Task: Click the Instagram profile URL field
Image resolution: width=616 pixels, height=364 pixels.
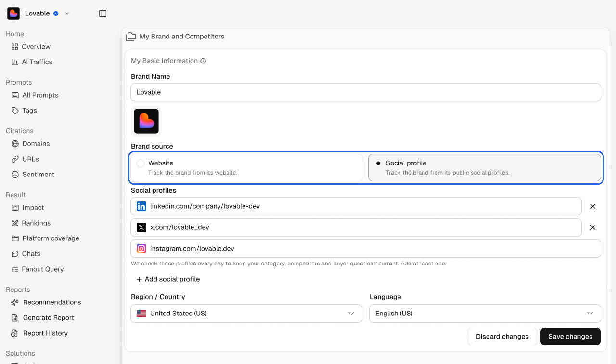Action: tap(366, 249)
